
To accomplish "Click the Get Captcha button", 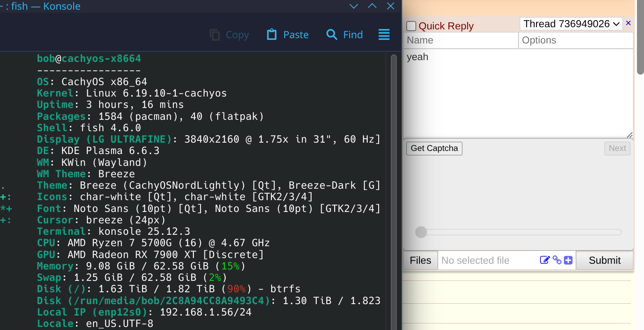I will tap(434, 148).
